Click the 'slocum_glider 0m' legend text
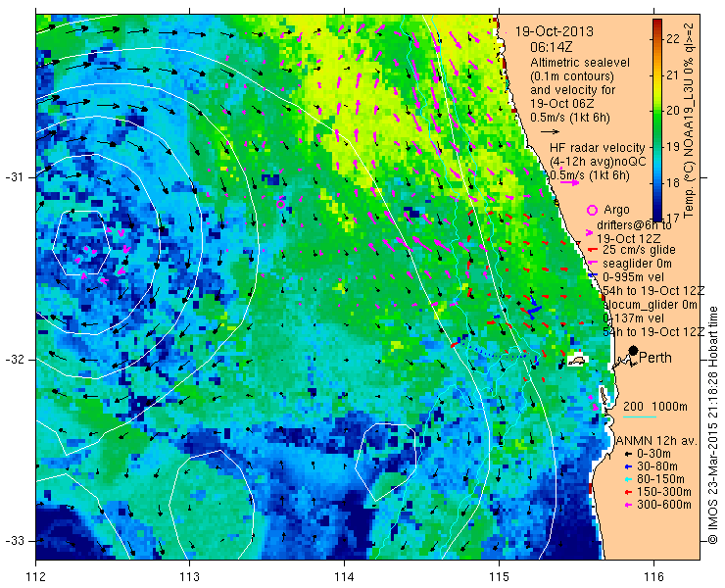The image size is (725, 588). coord(651,305)
